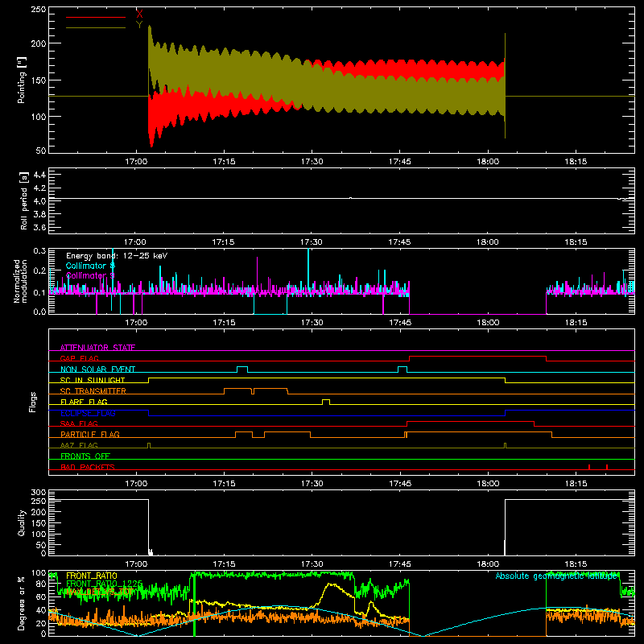
Task: Select the ECLIPSE_FLAG label
Action: [88, 413]
